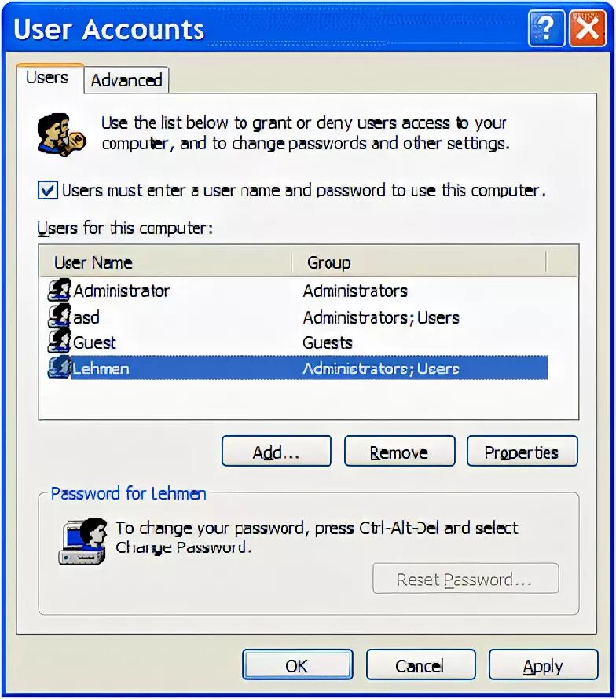Sort by User Name column header
616x699 pixels.
166,262
